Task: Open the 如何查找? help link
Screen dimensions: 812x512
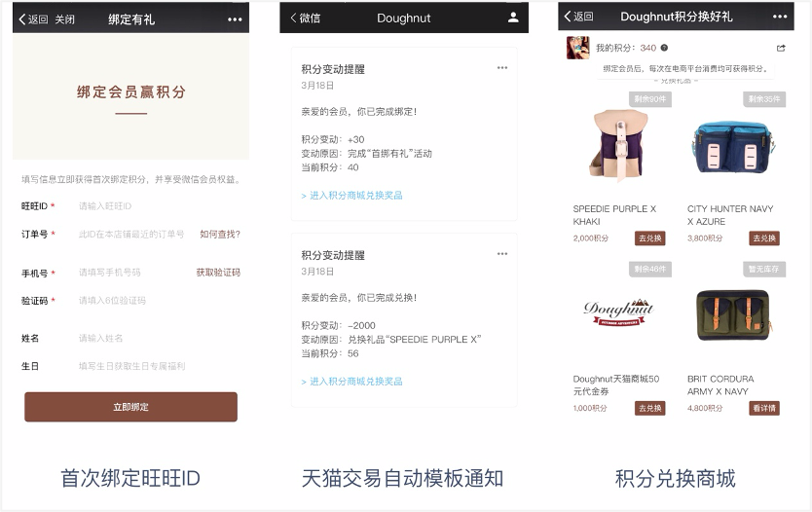Action: pos(220,234)
